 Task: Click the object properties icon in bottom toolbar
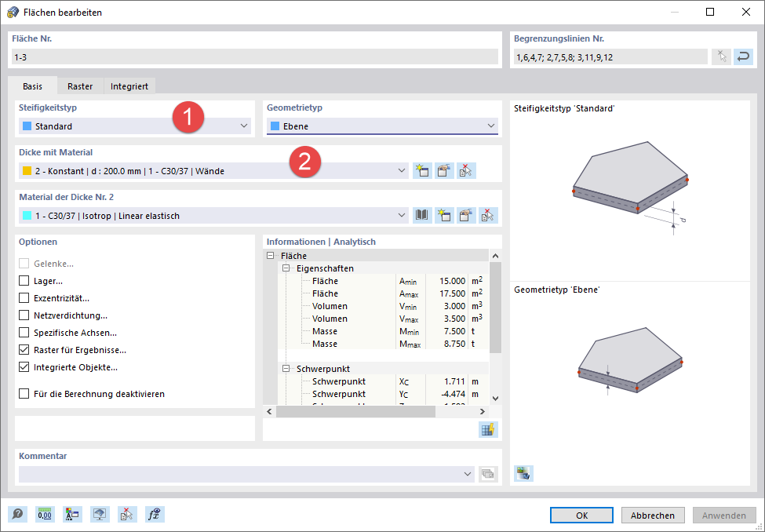72,515
